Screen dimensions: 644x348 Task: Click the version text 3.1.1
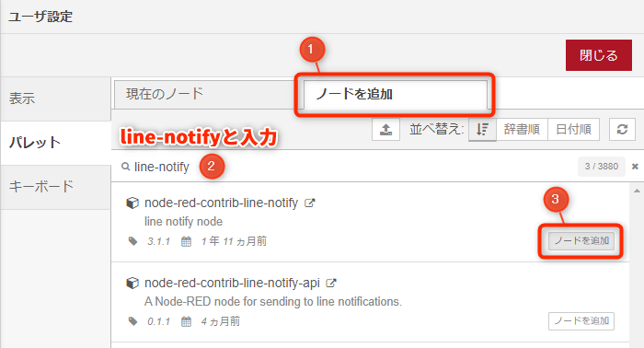coord(158,241)
